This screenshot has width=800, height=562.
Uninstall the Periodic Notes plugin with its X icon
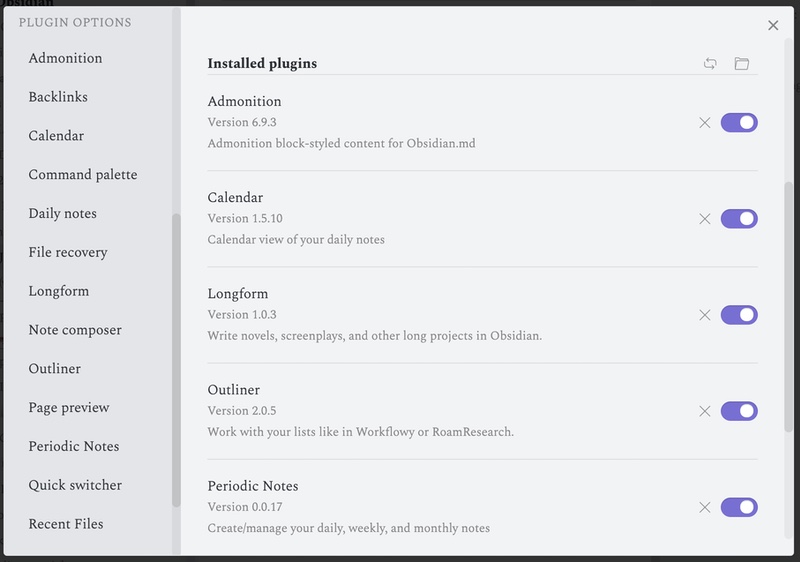(x=705, y=507)
